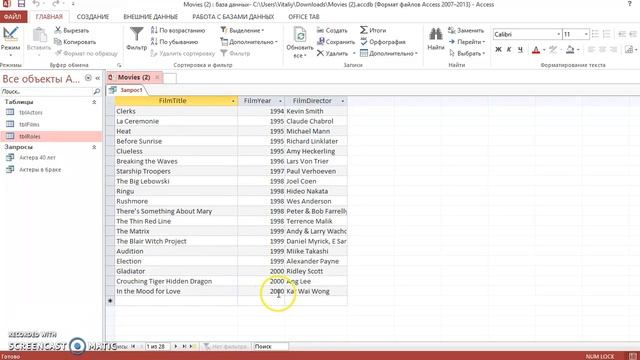Click the Ridley Scott director cell
The width and height of the screenshot is (640, 360).
click(316, 271)
